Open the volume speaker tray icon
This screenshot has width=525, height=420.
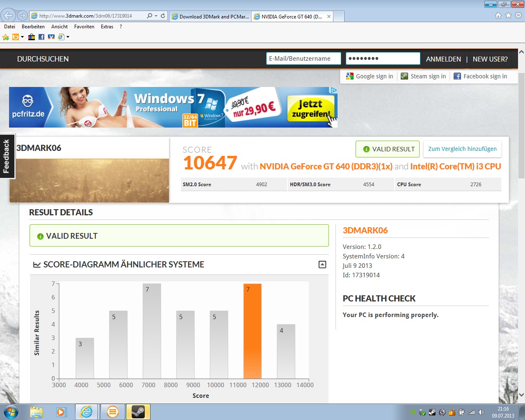[x=482, y=412]
